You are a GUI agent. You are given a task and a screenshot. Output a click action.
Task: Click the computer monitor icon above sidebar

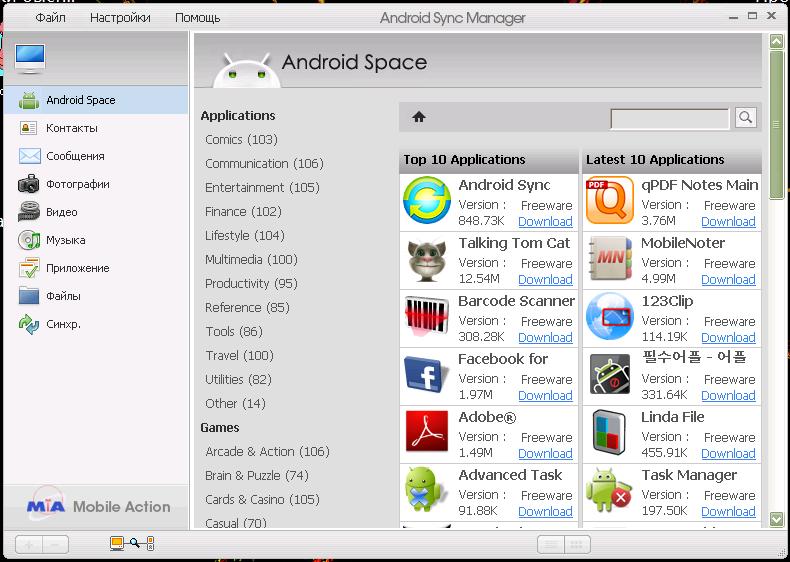tap(30, 58)
